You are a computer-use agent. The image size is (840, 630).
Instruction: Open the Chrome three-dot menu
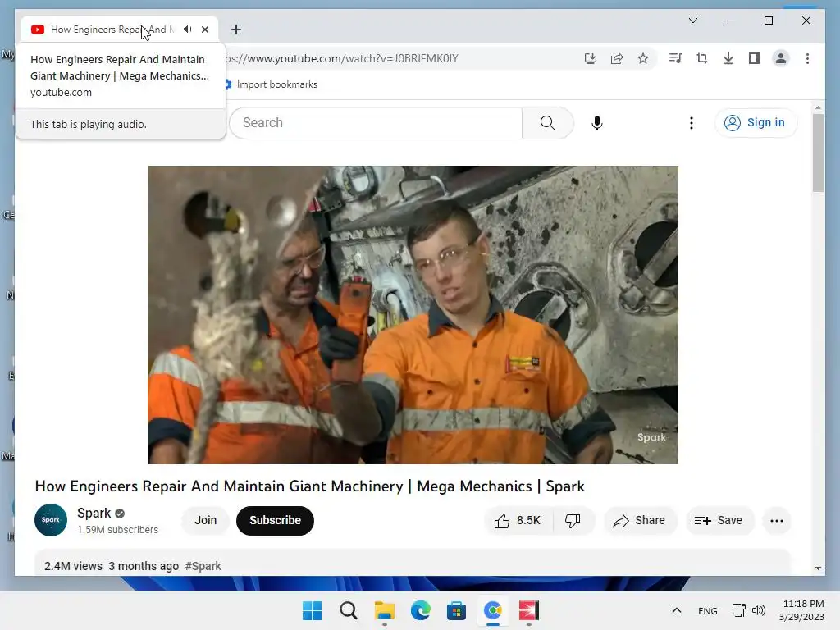point(807,58)
